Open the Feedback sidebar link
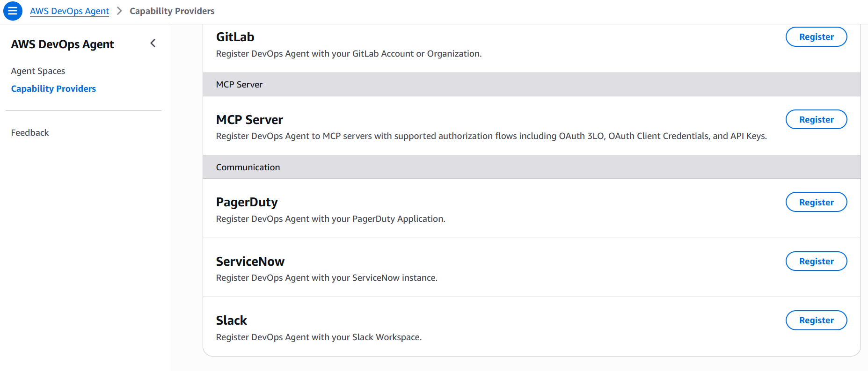Screen dimensions: 868x371 (30, 132)
